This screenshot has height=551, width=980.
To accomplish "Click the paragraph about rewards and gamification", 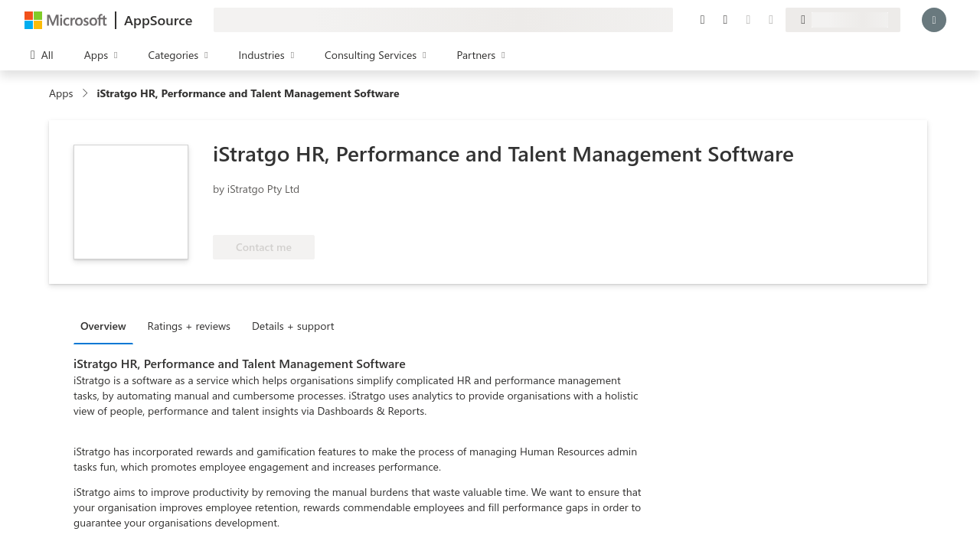I will (355, 459).
